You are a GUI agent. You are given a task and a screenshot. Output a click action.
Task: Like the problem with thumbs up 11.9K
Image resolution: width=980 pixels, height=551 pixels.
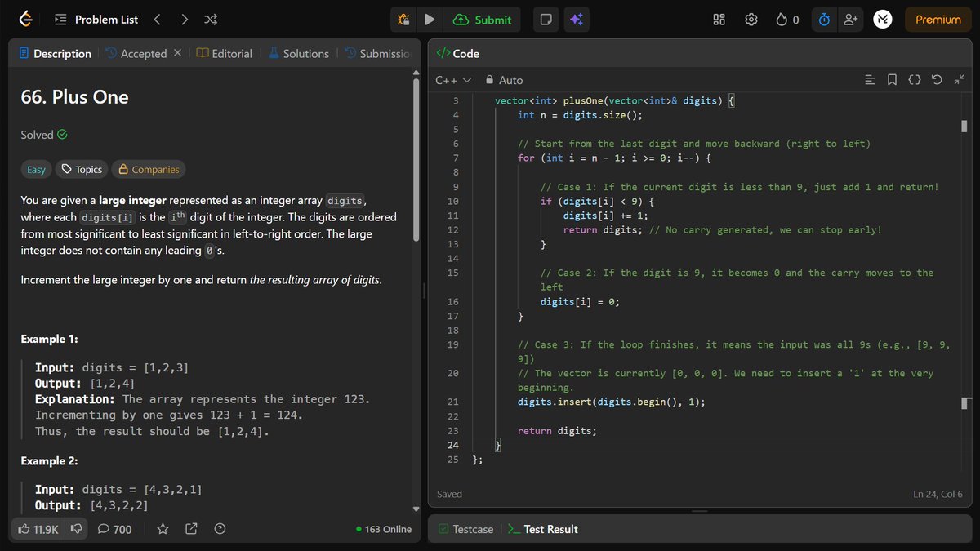coord(38,529)
